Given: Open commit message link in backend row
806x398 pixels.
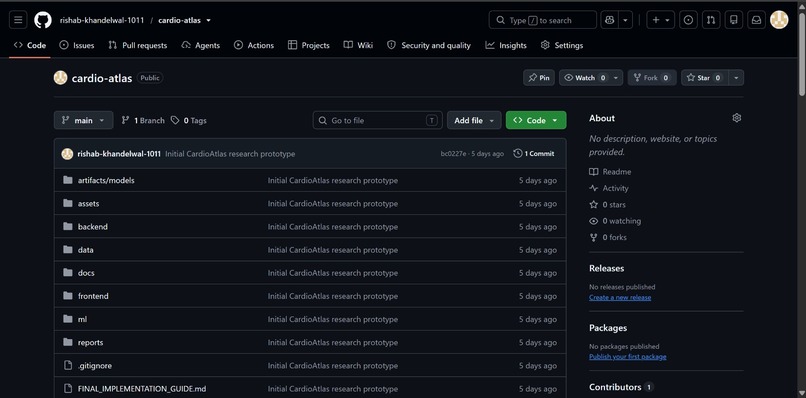Looking at the screenshot, I should click(x=333, y=227).
